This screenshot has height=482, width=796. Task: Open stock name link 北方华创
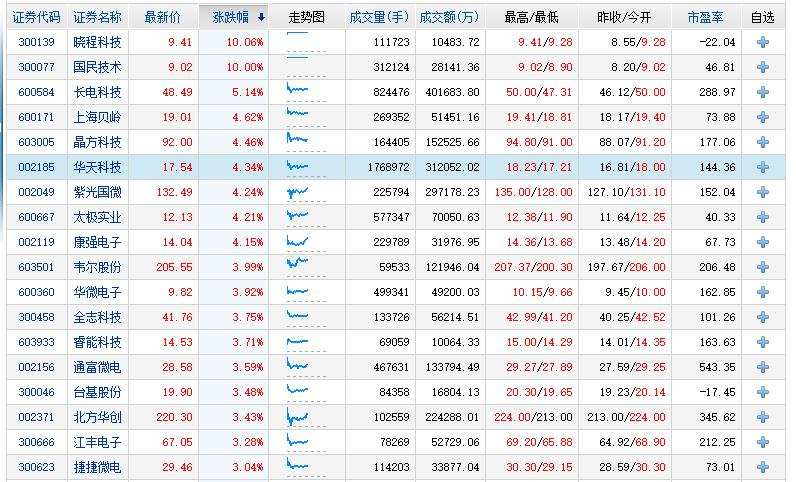[x=97, y=417]
